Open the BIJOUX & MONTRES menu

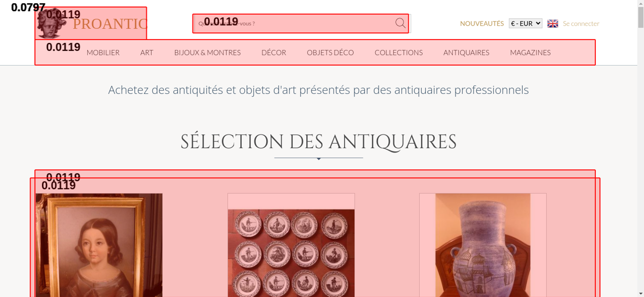(x=207, y=52)
